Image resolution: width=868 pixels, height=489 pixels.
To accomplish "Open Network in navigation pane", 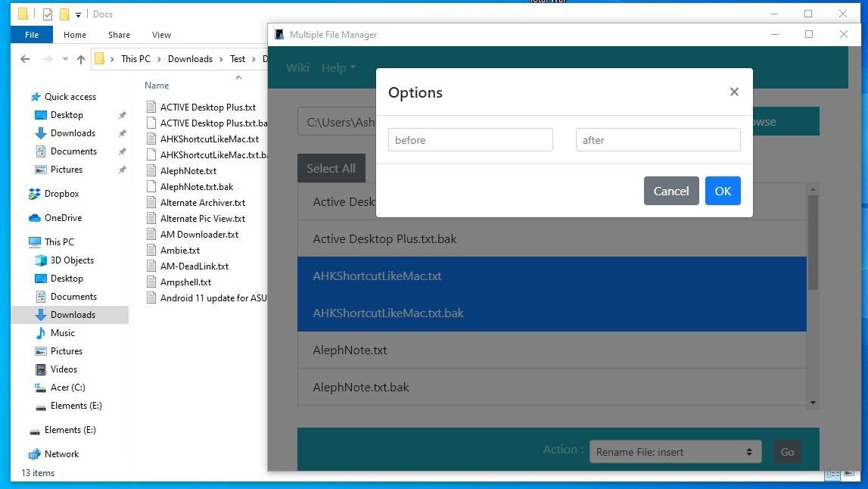I will (x=61, y=454).
